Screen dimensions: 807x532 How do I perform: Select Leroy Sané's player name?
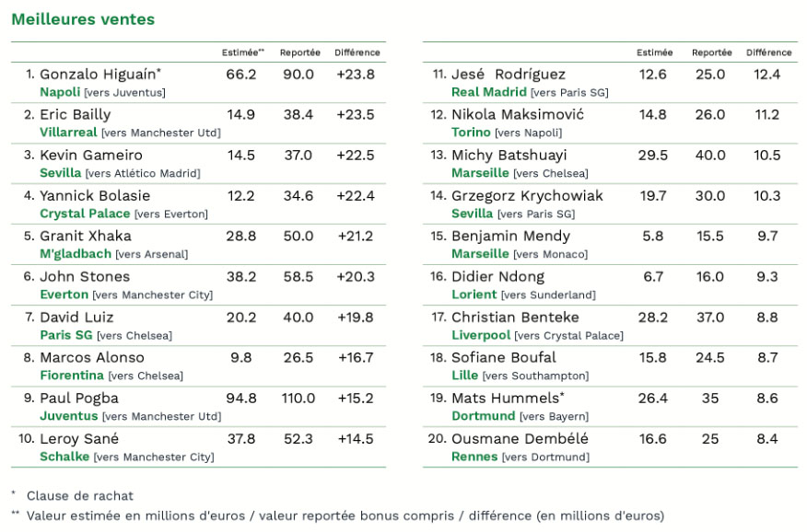[x=79, y=439]
